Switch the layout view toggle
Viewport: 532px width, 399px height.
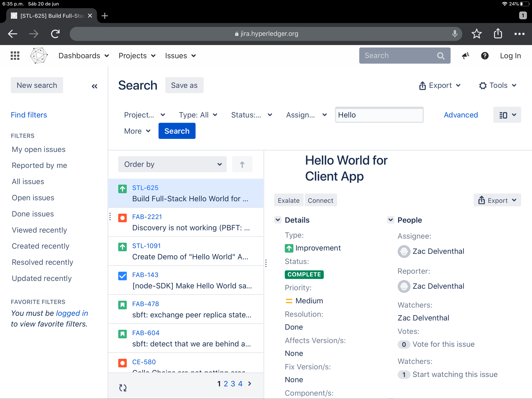click(507, 115)
